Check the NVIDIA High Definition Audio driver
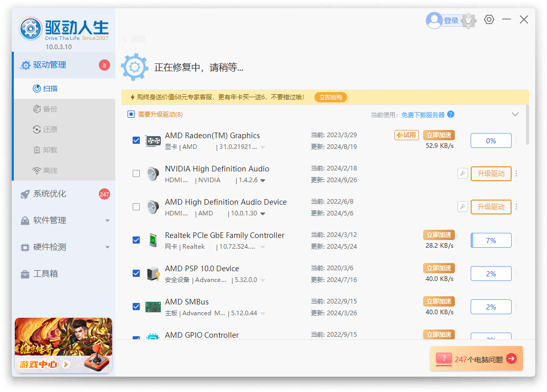Screen dimensions: 547x392 [136, 173]
